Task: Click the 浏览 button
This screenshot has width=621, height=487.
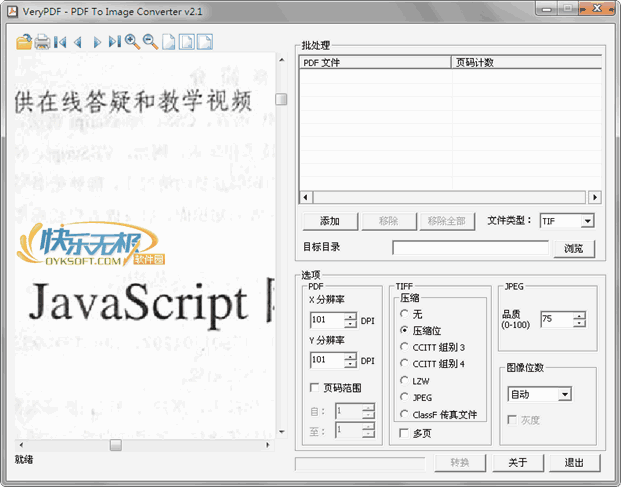Action: [x=574, y=248]
